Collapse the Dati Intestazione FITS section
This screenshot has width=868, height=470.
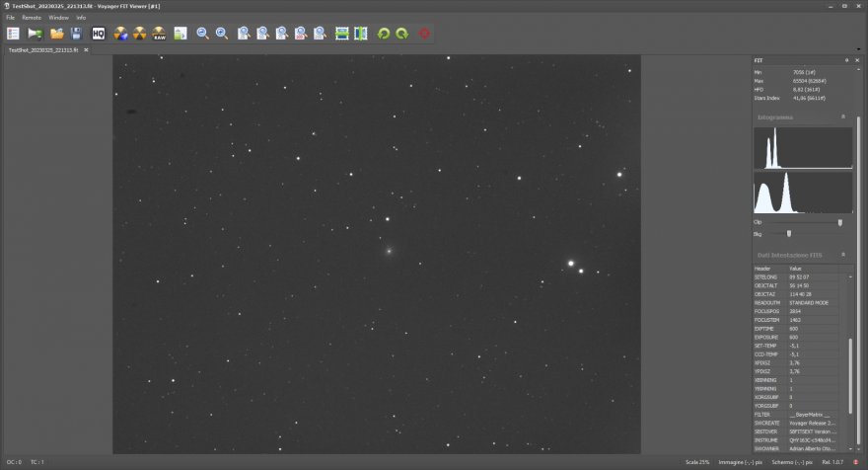pos(842,254)
